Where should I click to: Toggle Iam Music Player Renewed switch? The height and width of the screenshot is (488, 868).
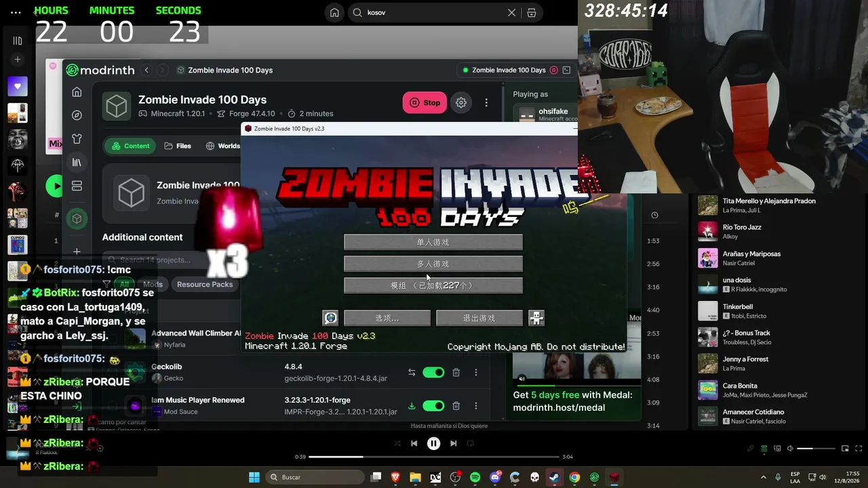pos(433,406)
